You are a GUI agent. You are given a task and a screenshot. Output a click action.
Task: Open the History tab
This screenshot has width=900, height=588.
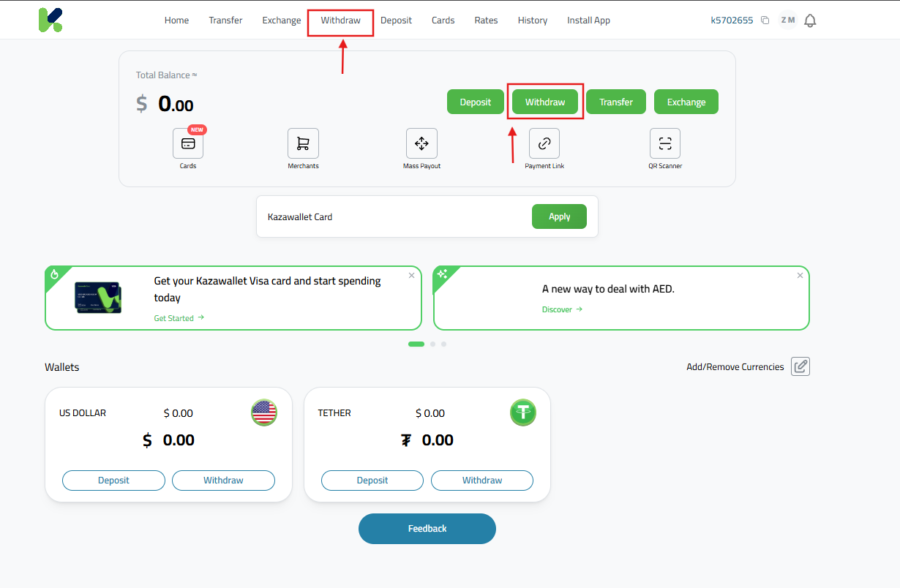click(532, 20)
